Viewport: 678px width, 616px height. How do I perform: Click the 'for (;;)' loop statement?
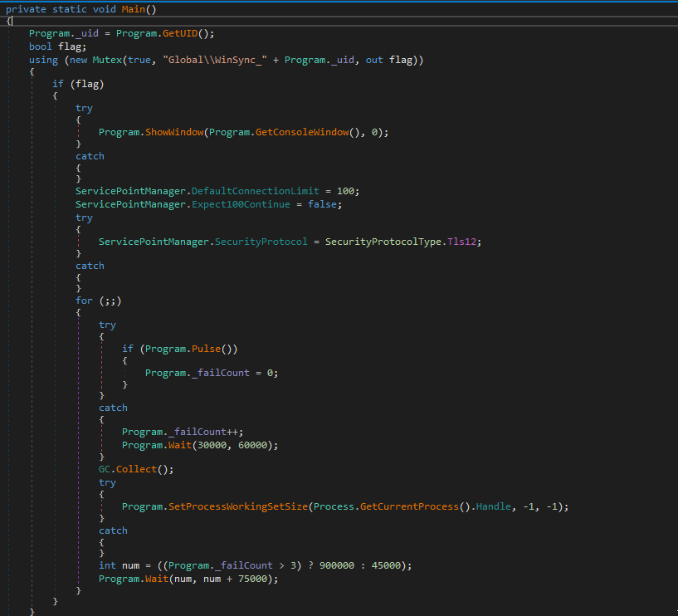(99, 301)
